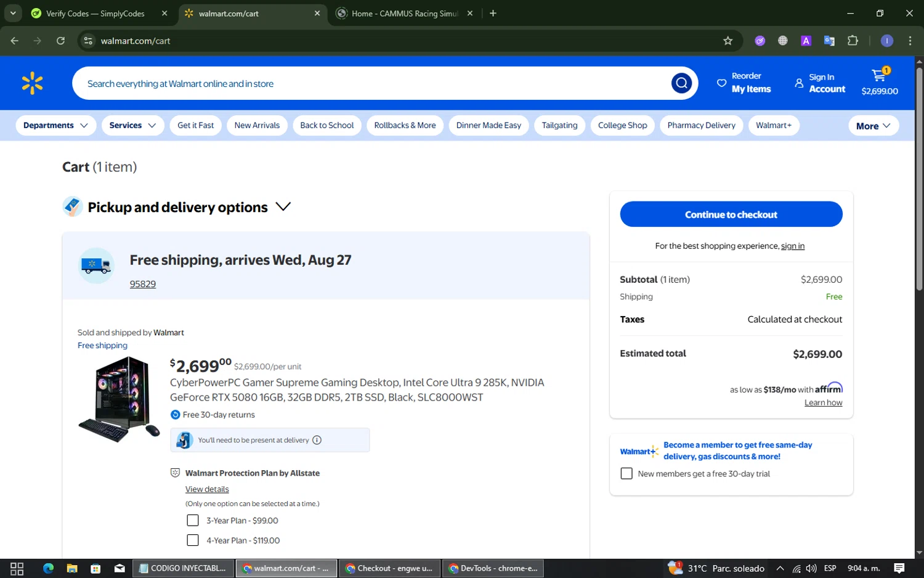Click the info icon beside present at delivery
This screenshot has width=924, height=578.
coord(317,440)
